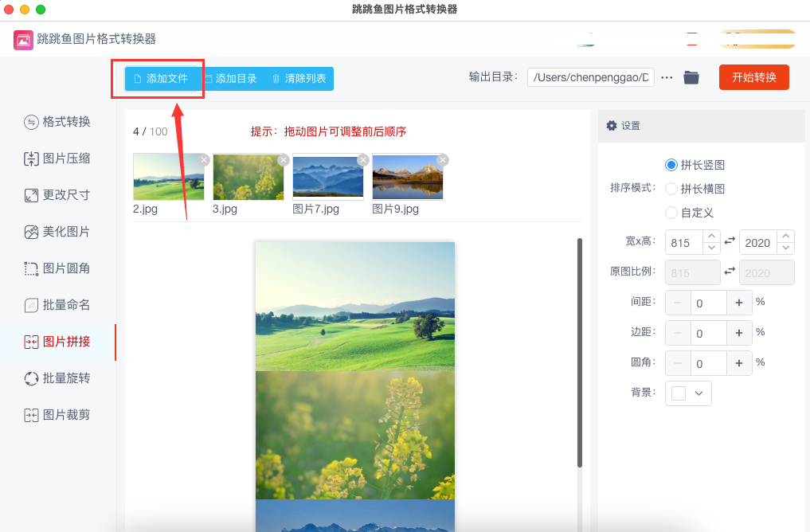Image resolution: width=810 pixels, height=532 pixels.
Task: Click the 设置 gear icon
Action: pyautogui.click(x=612, y=126)
